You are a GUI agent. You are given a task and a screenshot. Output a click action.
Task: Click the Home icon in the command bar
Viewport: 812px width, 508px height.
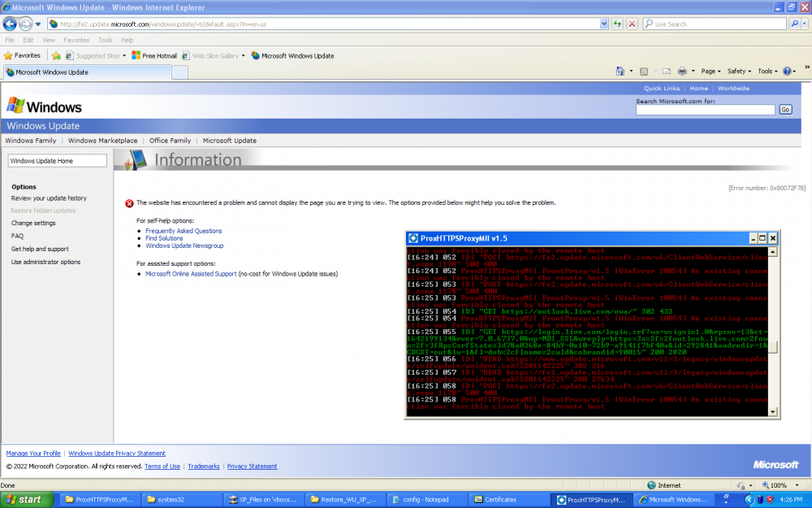tap(620, 72)
